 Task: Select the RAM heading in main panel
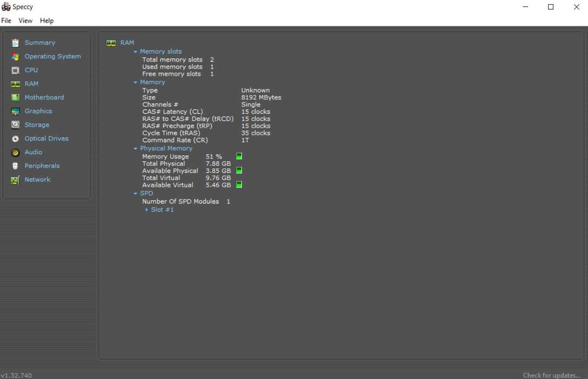[x=127, y=43]
